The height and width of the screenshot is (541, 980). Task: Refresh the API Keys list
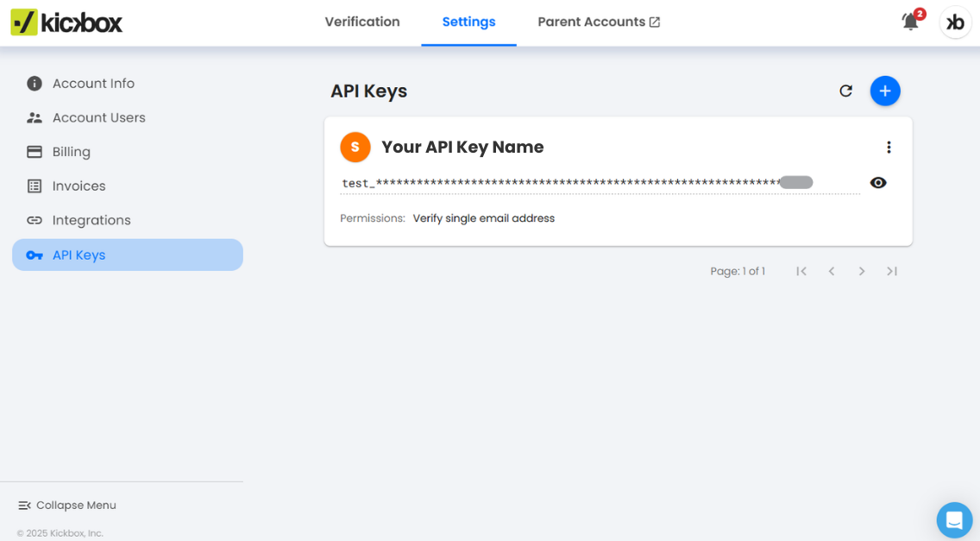(846, 91)
